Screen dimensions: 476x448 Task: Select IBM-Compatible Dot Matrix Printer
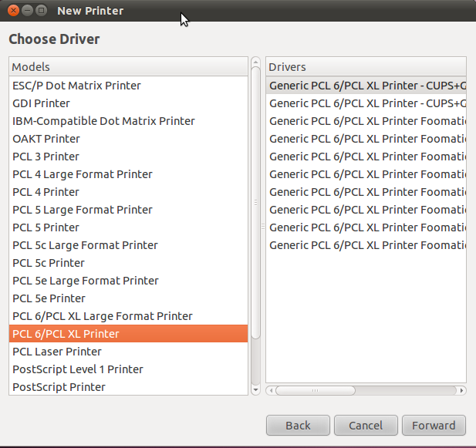128,121
